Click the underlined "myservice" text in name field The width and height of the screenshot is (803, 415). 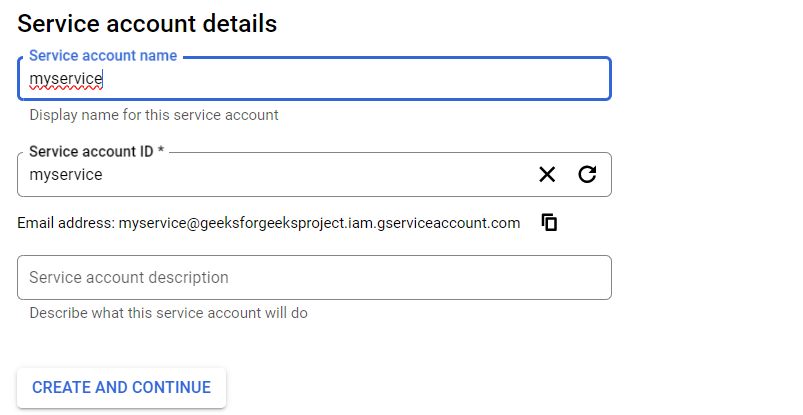coord(66,79)
